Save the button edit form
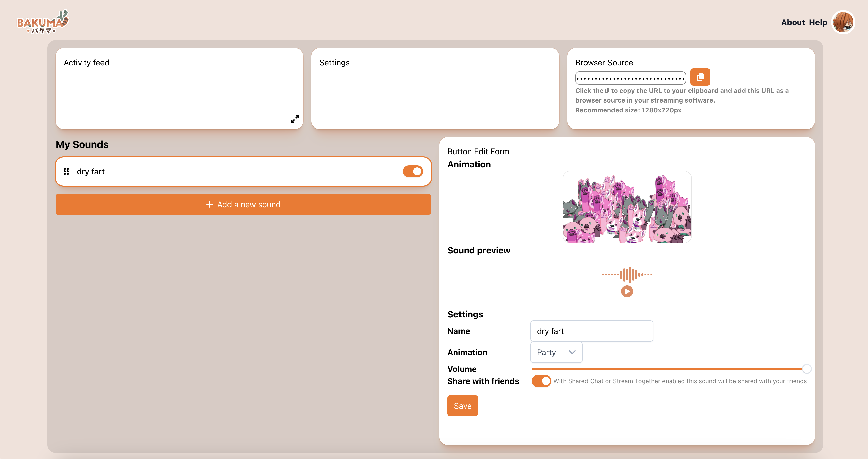This screenshot has height=459, width=868. pos(462,406)
